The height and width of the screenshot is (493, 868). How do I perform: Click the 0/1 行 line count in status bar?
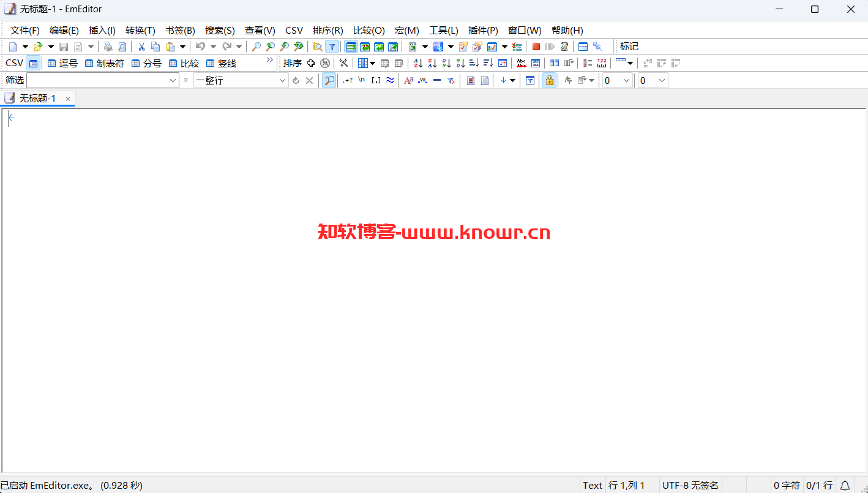819,485
